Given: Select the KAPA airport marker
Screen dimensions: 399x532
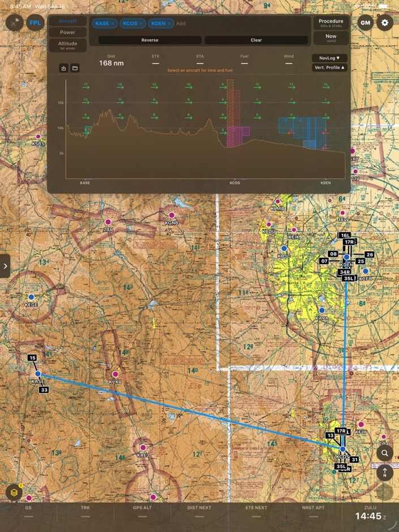Looking at the screenshot, I should point(322,311).
